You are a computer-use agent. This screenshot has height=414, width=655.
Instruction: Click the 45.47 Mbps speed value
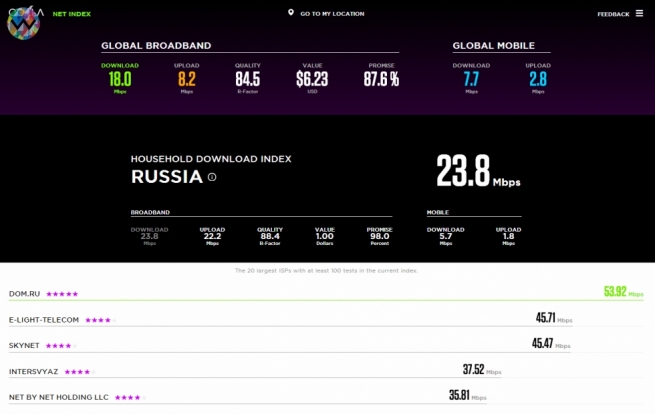coord(551,343)
